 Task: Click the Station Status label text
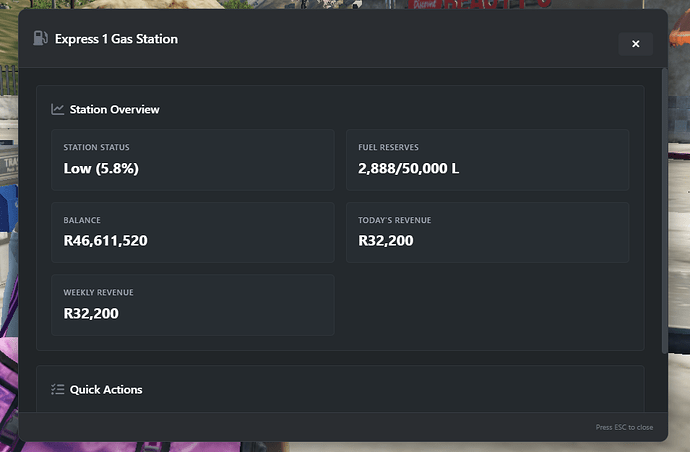click(96, 148)
